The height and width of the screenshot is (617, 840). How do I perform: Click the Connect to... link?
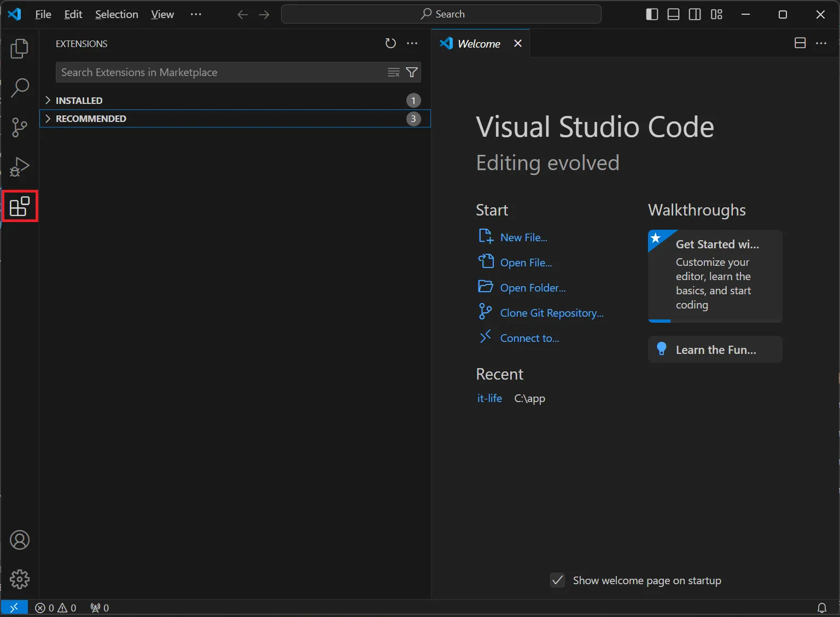[x=530, y=338]
